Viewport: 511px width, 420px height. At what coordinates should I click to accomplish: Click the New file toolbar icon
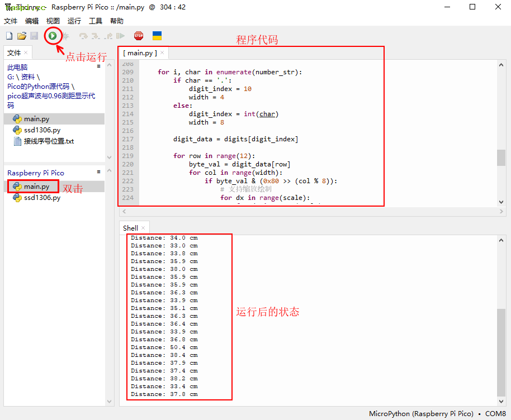pyautogui.click(x=9, y=36)
